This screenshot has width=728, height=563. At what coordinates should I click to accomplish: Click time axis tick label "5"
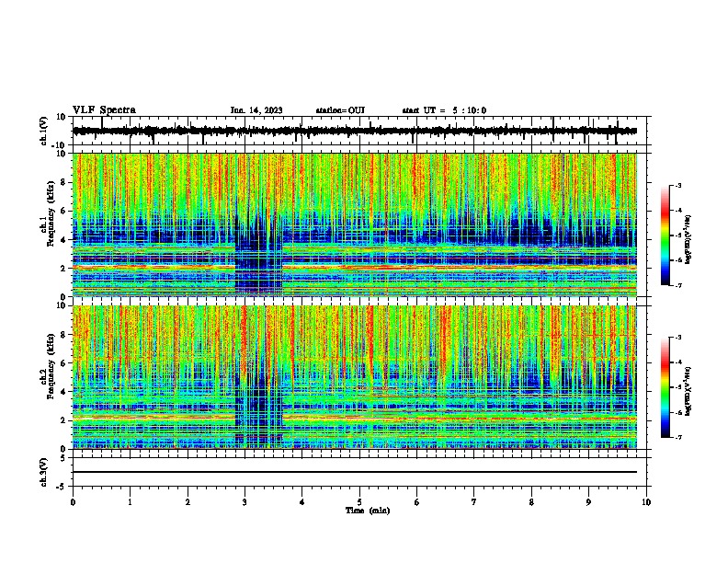(x=359, y=502)
